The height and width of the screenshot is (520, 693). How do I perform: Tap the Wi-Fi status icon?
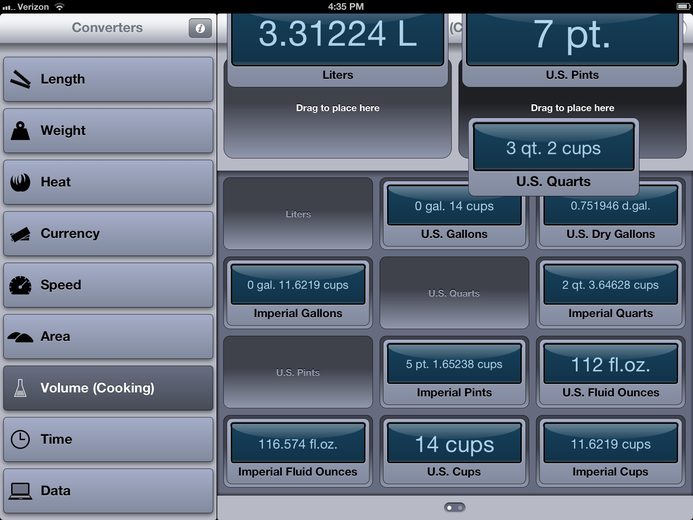pyautogui.click(x=59, y=7)
